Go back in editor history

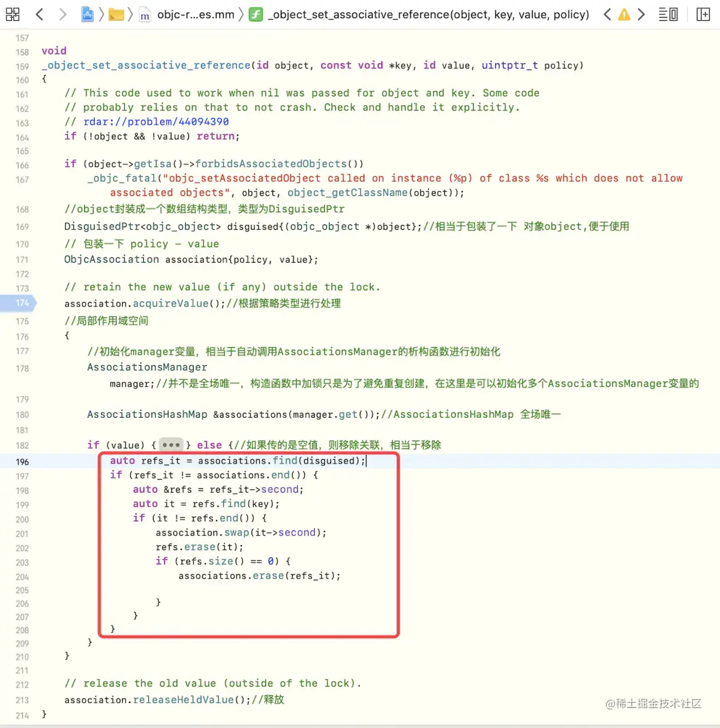[x=40, y=14]
